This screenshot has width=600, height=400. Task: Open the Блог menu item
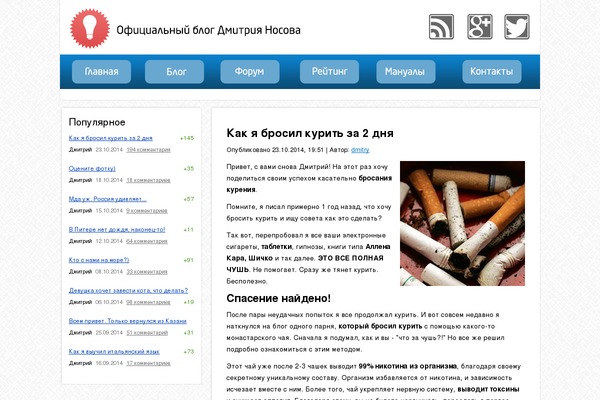174,72
